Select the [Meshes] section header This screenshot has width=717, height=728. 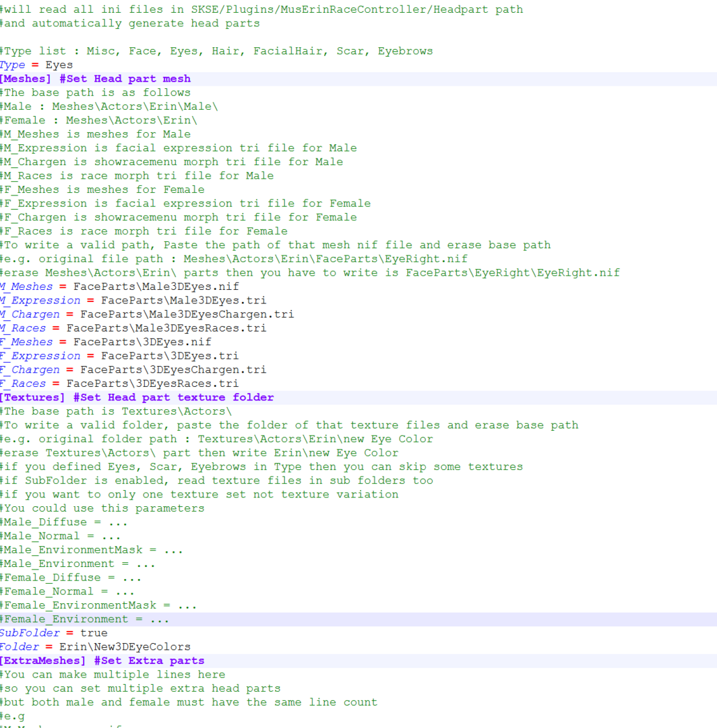click(95, 79)
